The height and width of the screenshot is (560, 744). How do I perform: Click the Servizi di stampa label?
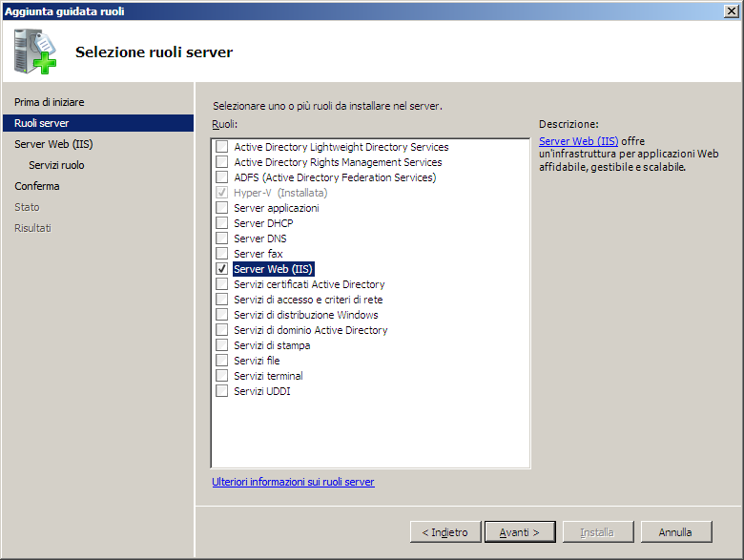(x=272, y=345)
